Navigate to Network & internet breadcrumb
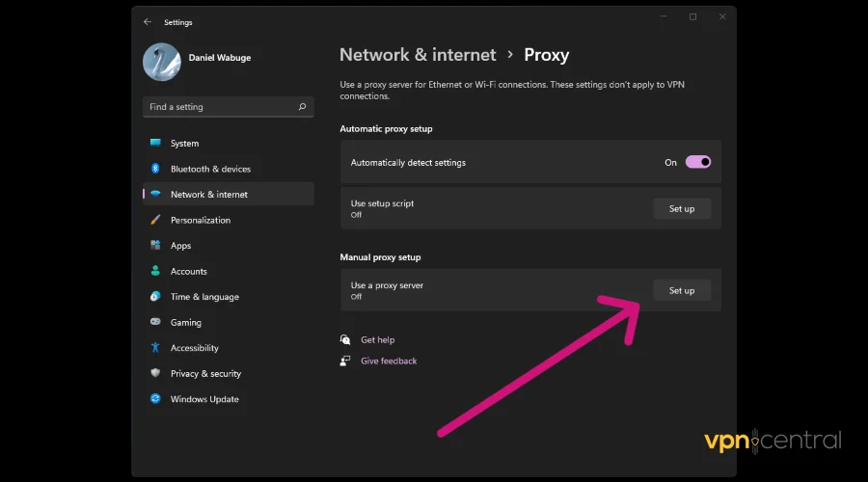This screenshot has height=482, width=868. click(x=418, y=55)
